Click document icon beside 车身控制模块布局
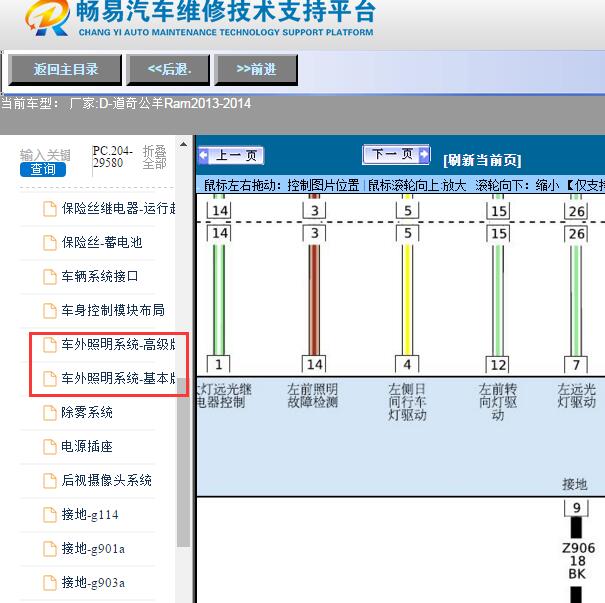605x603 pixels. [x=49, y=311]
